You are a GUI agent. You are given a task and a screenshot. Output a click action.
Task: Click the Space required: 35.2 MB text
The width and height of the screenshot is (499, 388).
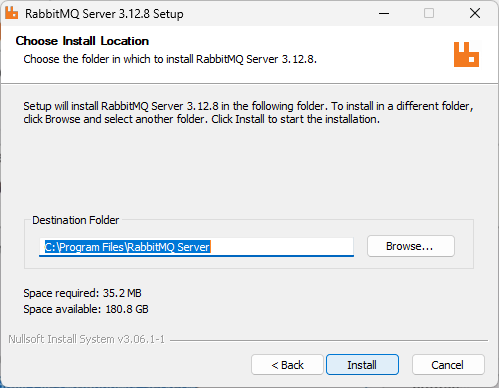click(x=82, y=293)
